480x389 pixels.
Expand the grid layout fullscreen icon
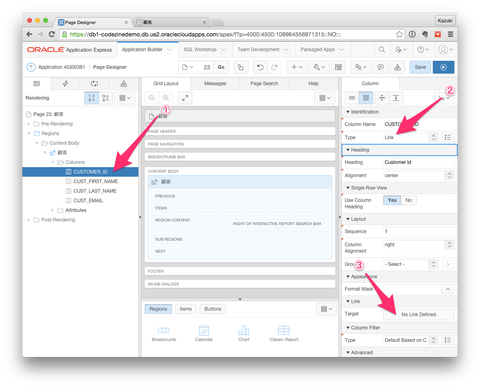185,98
